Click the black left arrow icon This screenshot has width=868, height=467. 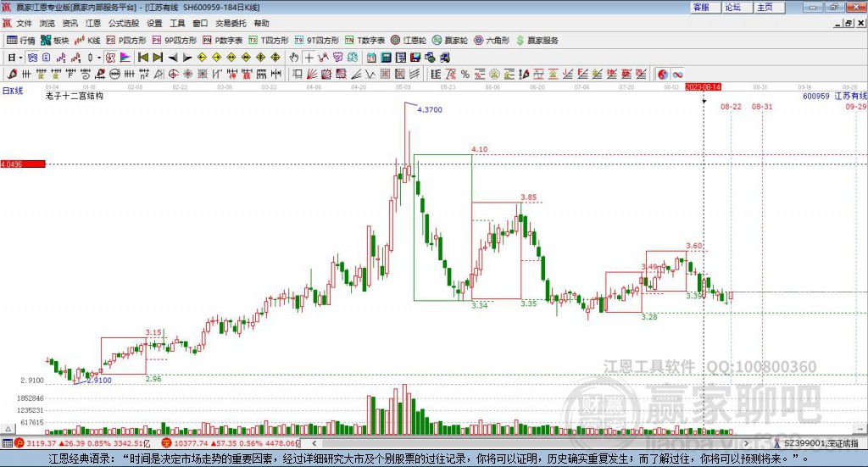(173, 58)
